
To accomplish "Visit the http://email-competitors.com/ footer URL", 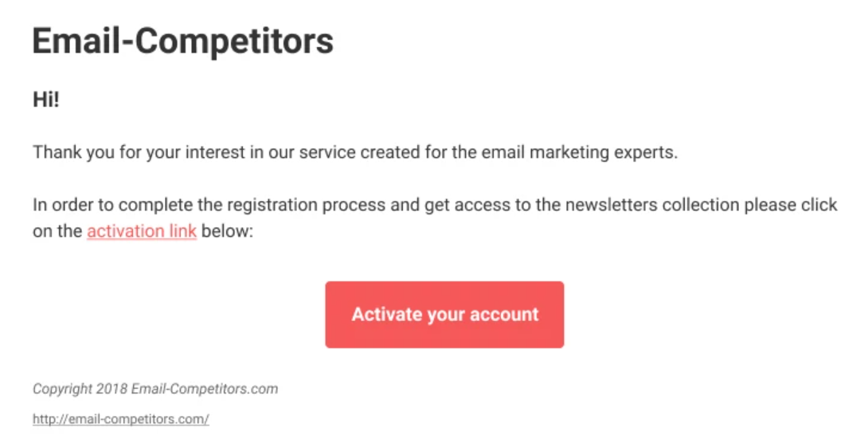I will point(120,419).
